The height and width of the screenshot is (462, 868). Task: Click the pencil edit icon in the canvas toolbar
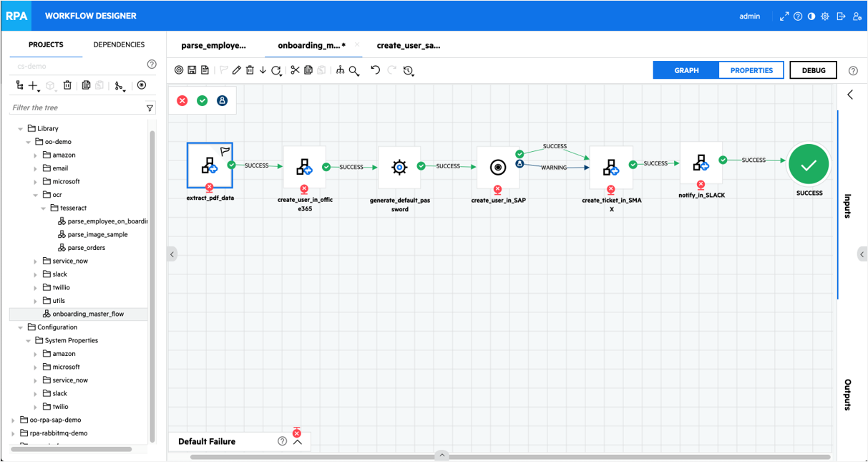click(x=237, y=70)
